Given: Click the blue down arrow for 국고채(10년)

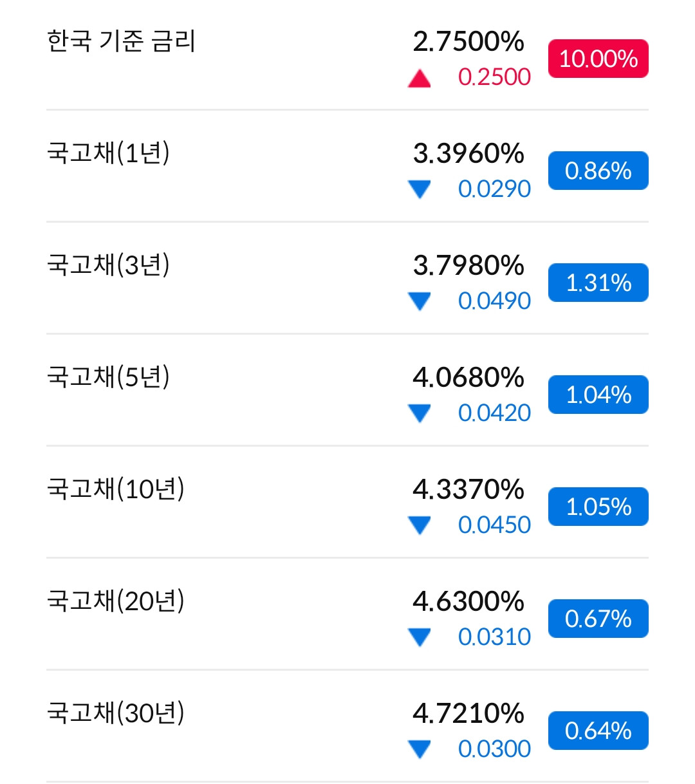Looking at the screenshot, I should tap(420, 525).
